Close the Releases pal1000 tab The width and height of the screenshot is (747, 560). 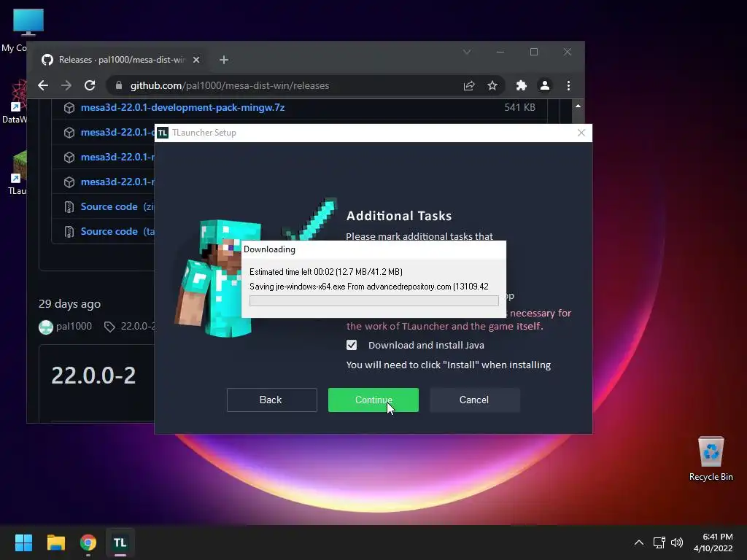[196, 60]
